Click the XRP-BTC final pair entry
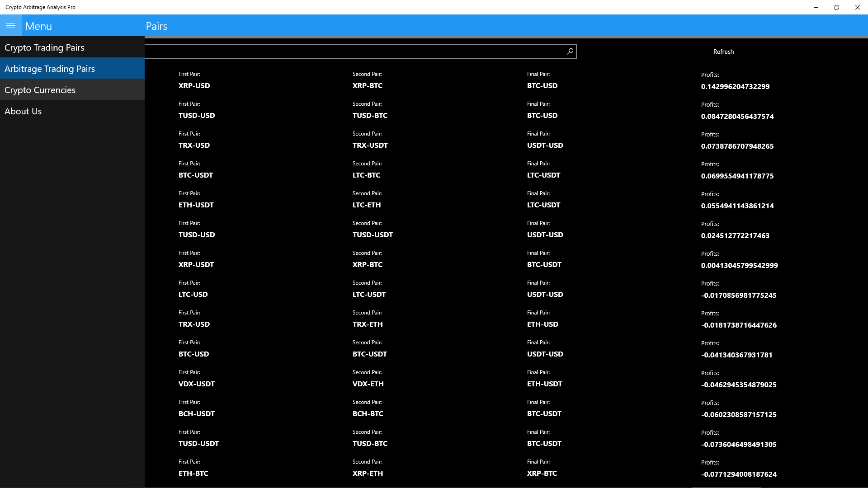The image size is (868, 488). pyautogui.click(x=542, y=474)
